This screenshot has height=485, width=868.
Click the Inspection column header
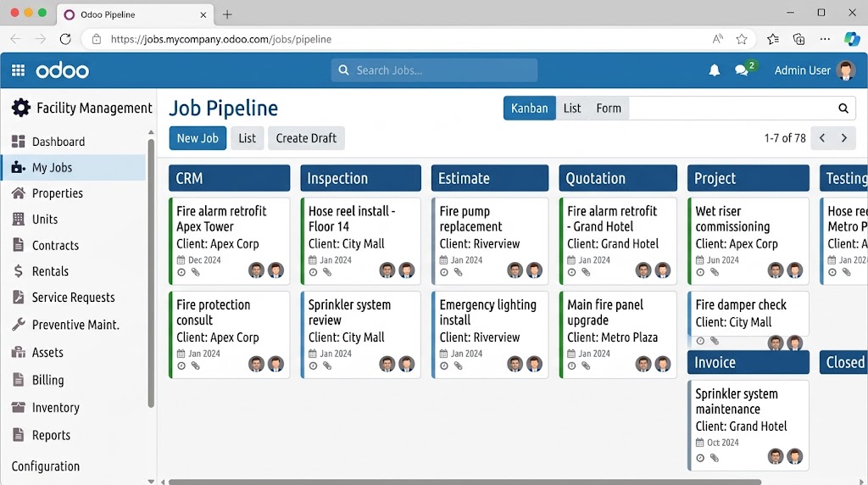[360, 178]
